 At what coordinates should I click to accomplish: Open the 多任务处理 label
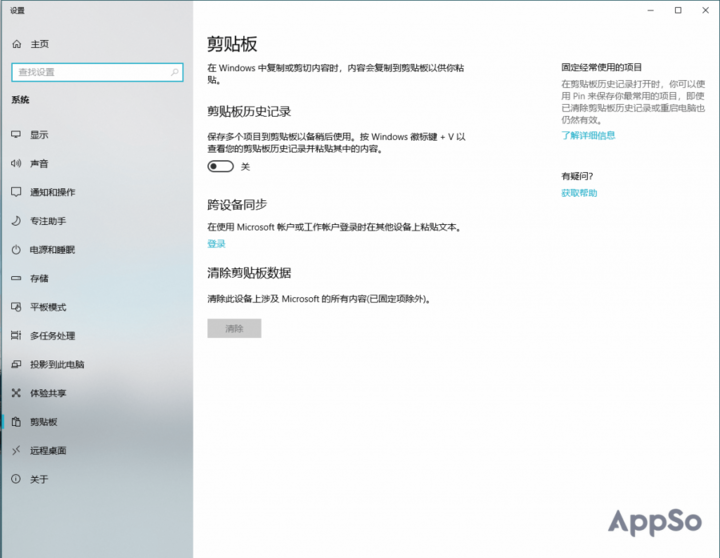point(52,336)
